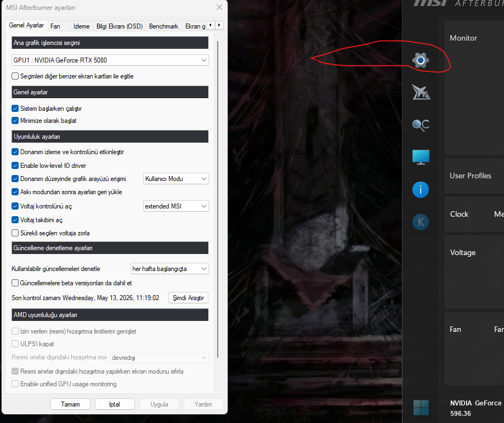Click the 'Ana grafik işlemcisi seçimi' header
The height and width of the screenshot is (423, 504).
click(110, 43)
